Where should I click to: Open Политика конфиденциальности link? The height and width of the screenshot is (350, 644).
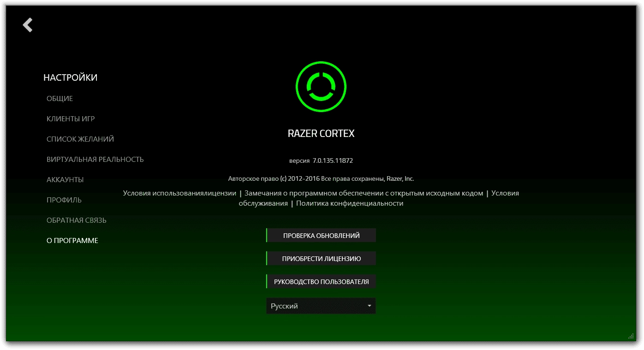[x=350, y=203]
